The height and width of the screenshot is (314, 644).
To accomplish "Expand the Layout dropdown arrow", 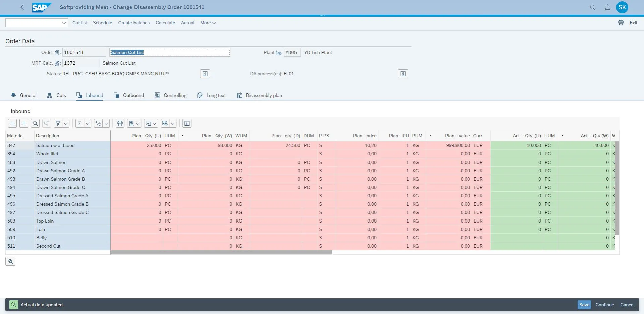I will click(173, 123).
